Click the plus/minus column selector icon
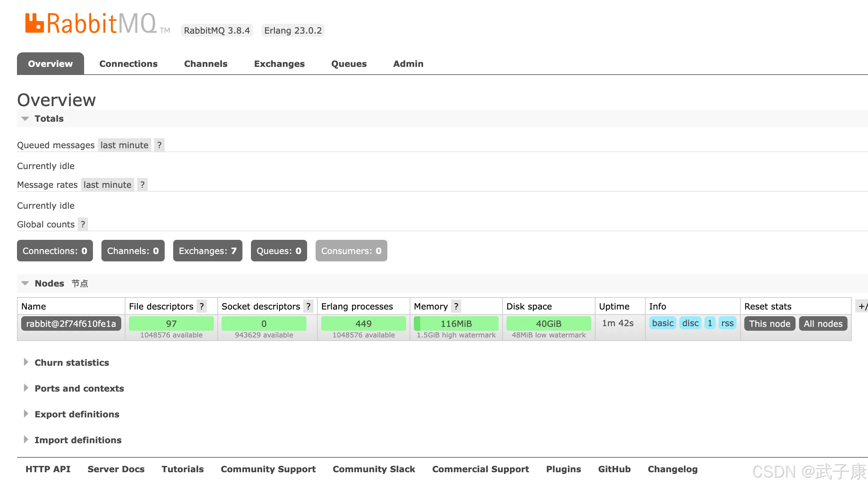 pos(862,306)
